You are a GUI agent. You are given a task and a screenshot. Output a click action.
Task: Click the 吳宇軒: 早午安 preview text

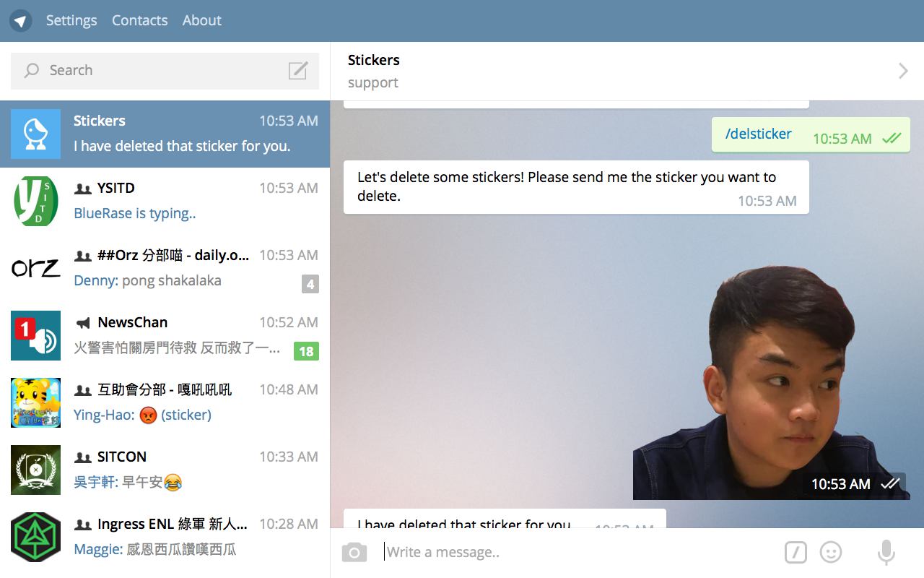pyautogui.click(x=128, y=482)
